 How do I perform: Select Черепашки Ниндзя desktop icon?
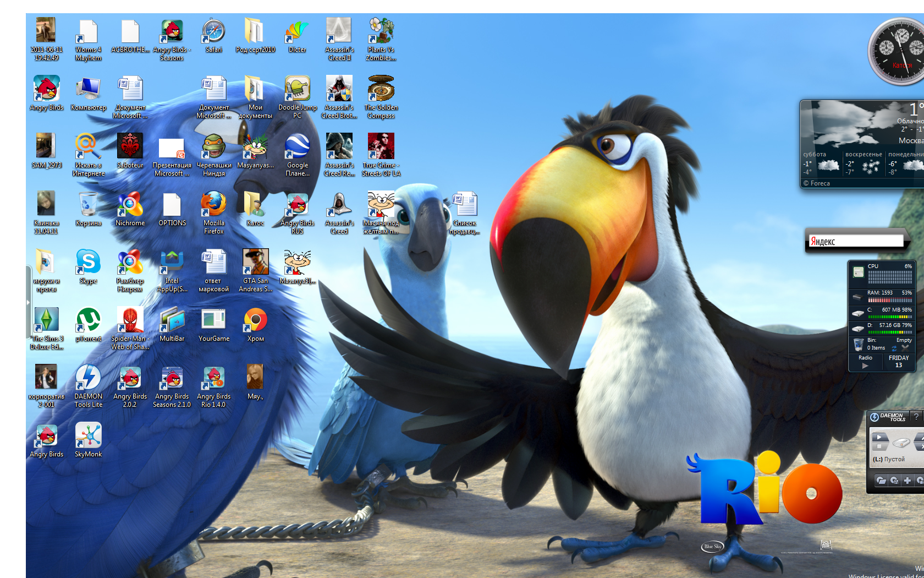[x=214, y=155]
